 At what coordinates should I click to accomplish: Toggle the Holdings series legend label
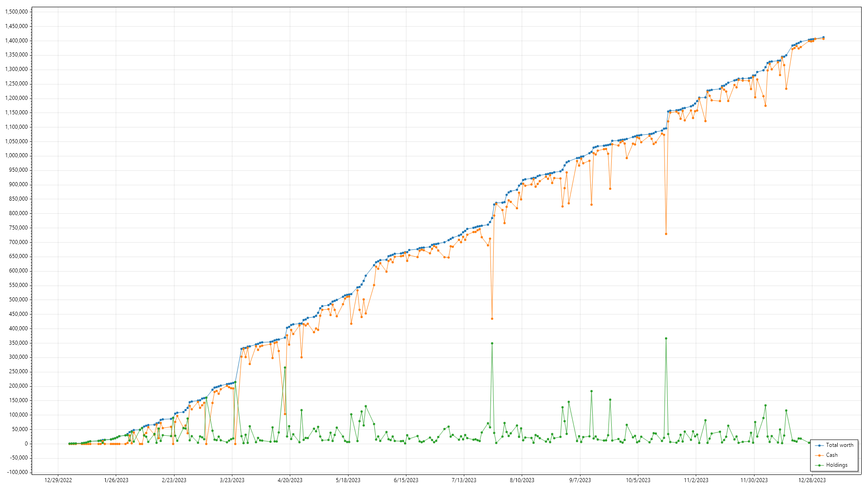(x=837, y=465)
